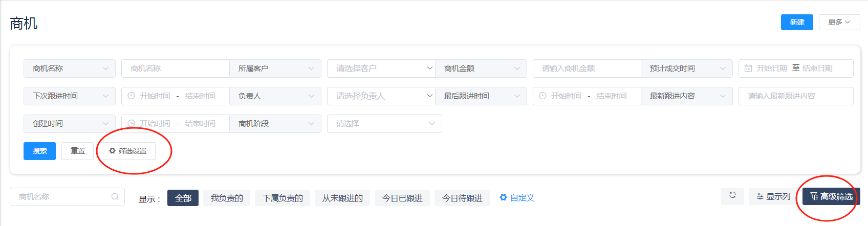This screenshot has height=226, width=868.
Task: Open 高级筛选 advanced filter
Action: click(x=831, y=197)
